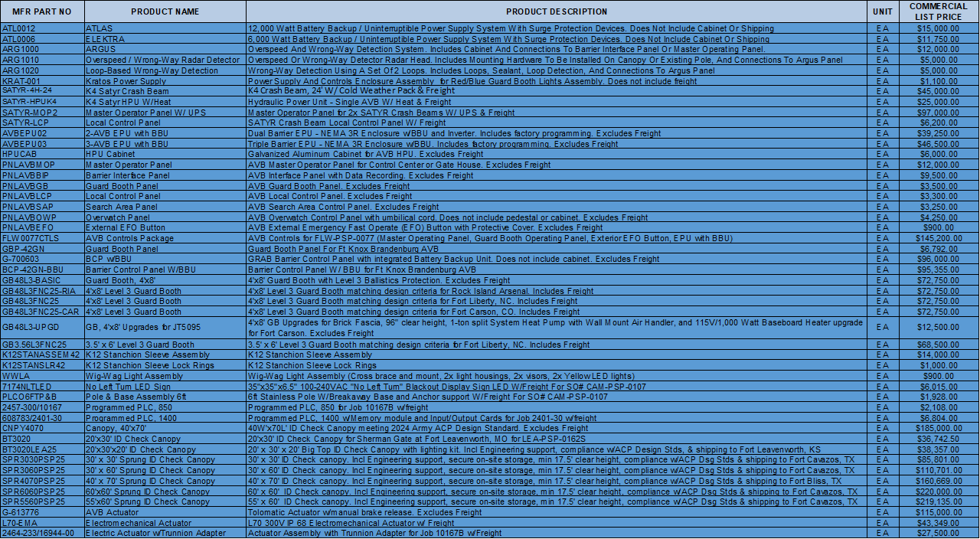
Task: Click part number PNLAVBMOP
Action: click(x=42, y=165)
